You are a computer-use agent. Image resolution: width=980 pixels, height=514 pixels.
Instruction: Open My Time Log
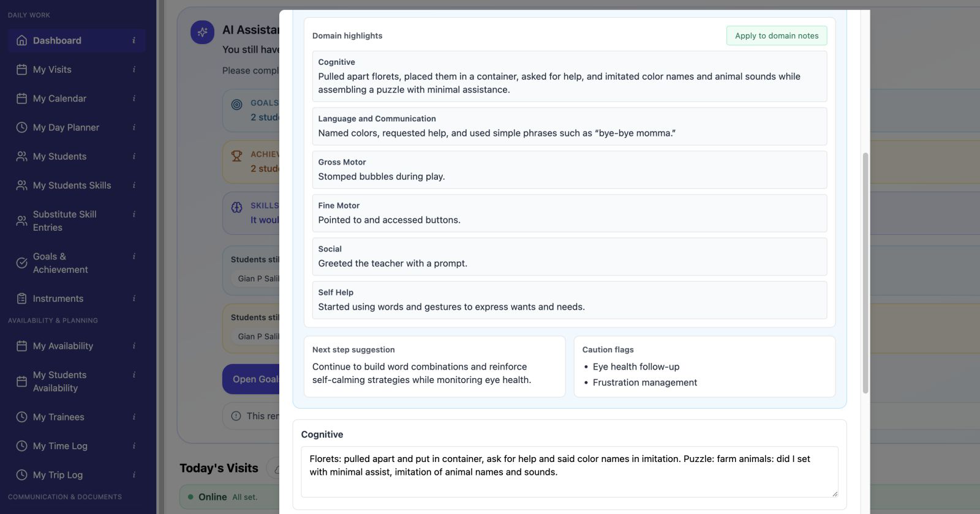[60, 445]
